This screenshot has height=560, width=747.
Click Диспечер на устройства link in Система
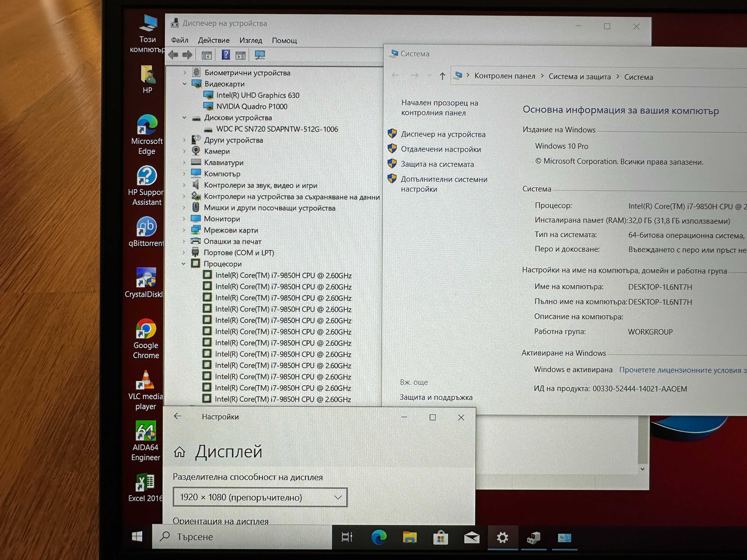pos(443,134)
